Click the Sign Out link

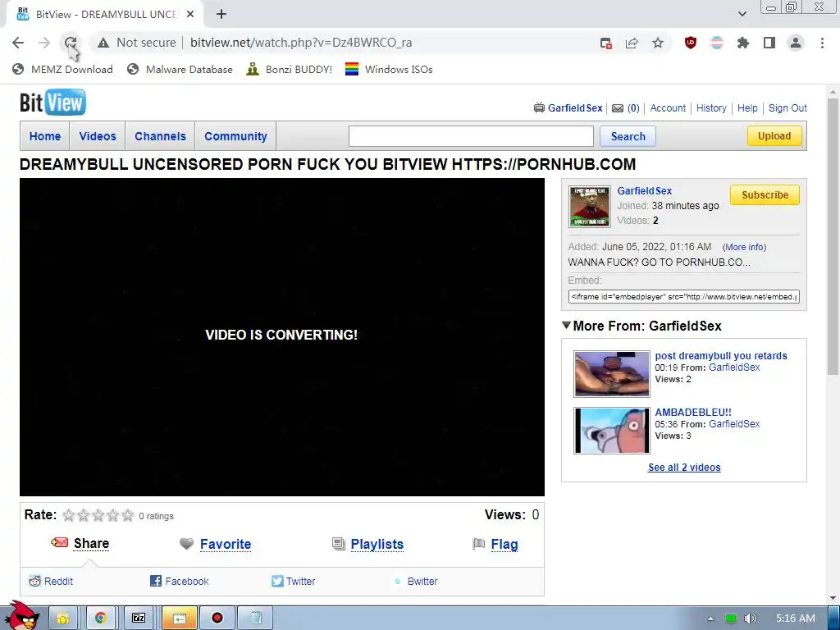(787, 108)
